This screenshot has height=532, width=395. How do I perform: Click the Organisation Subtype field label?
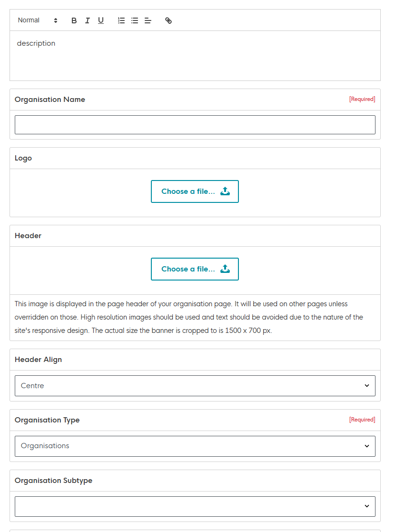click(x=54, y=481)
